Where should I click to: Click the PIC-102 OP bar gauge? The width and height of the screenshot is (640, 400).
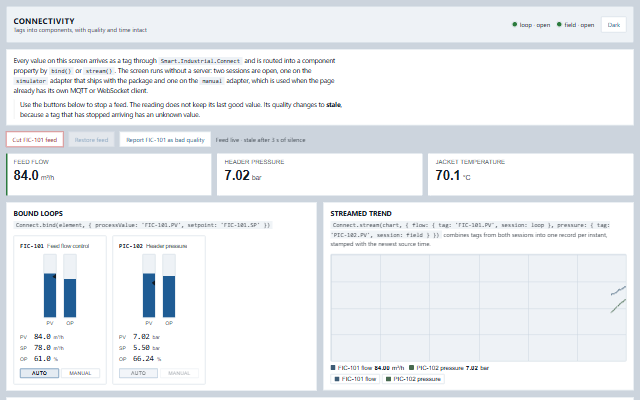(x=169, y=286)
